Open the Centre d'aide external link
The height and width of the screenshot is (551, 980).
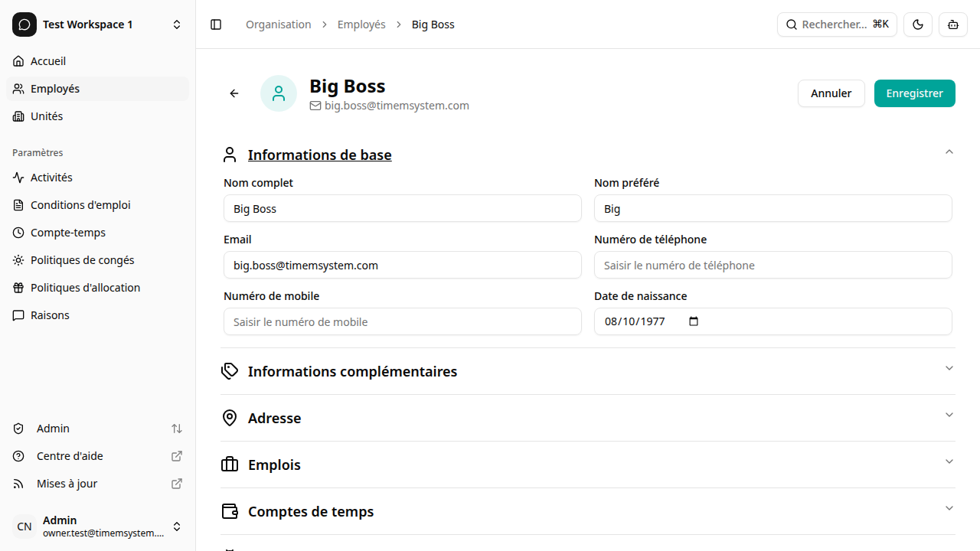(70, 455)
